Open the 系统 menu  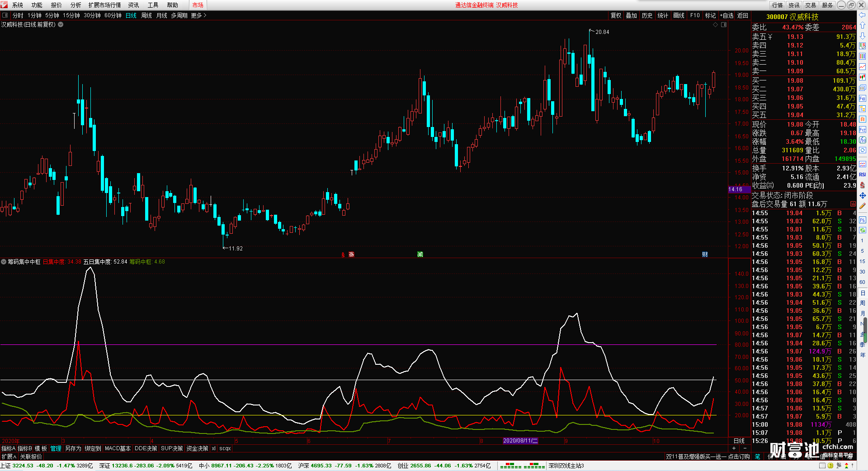[x=18, y=5]
